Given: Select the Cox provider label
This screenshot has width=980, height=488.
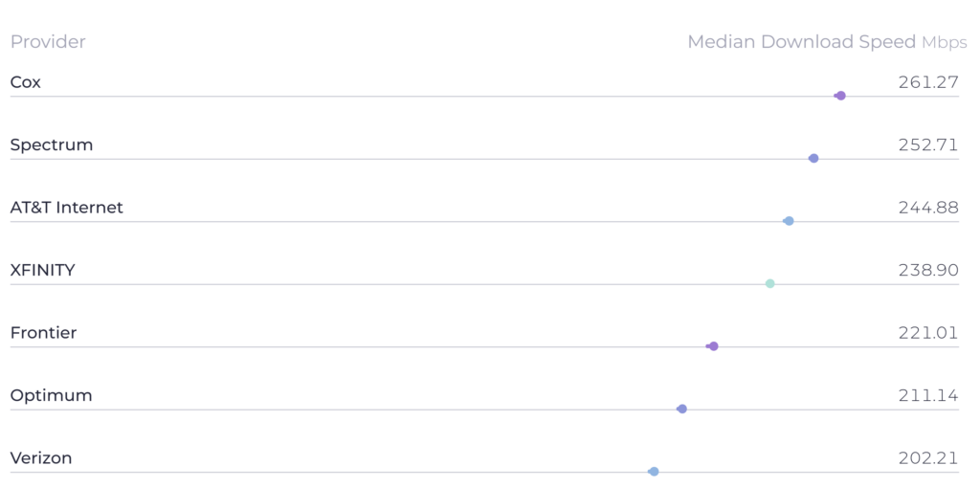Looking at the screenshot, I should [26, 82].
